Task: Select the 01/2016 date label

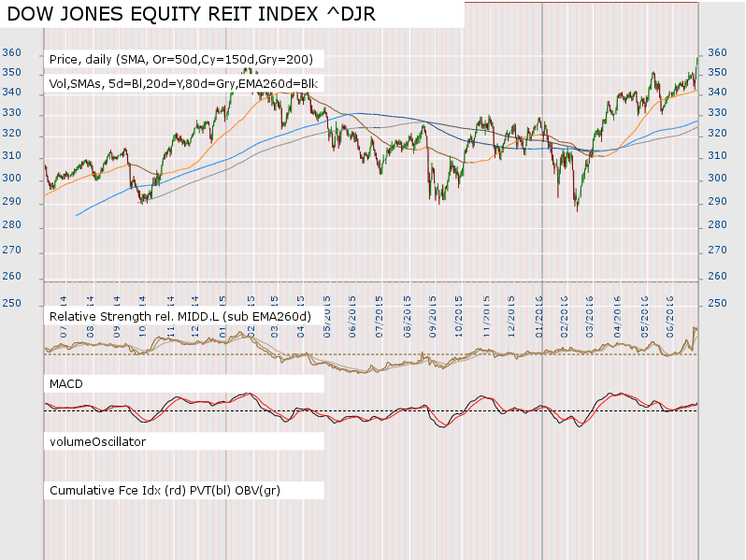Action: coord(539,317)
